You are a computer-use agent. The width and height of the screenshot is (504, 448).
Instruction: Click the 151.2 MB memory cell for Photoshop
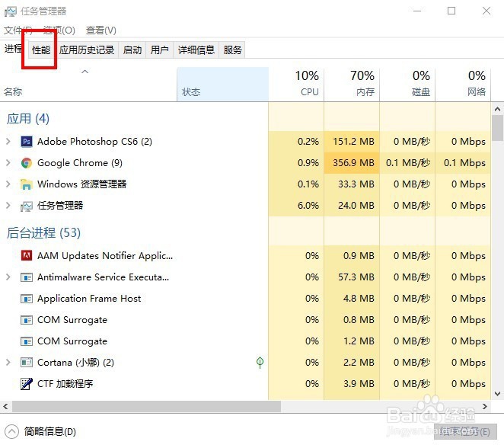(x=352, y=142)
